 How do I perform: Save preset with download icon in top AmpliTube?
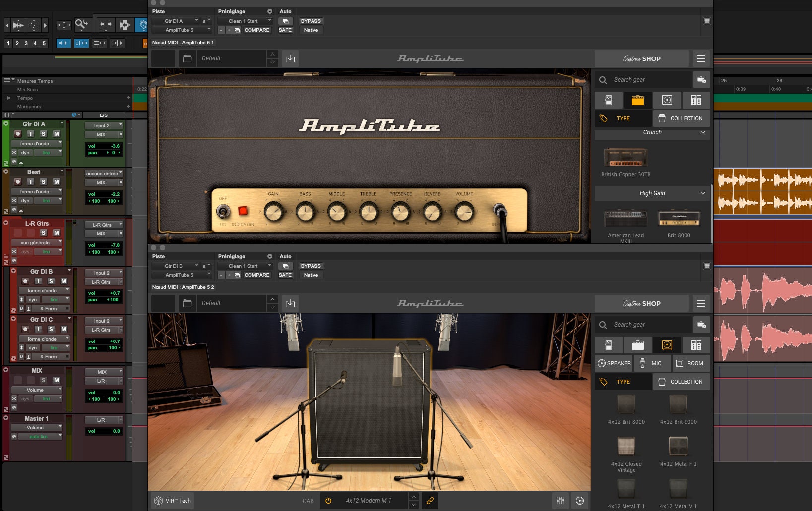click(290, 58)
